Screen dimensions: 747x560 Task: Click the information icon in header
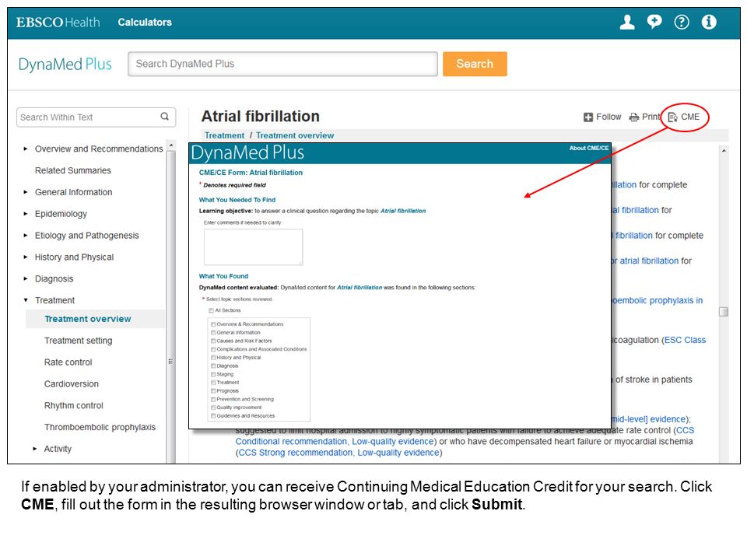tap(709, 22)
